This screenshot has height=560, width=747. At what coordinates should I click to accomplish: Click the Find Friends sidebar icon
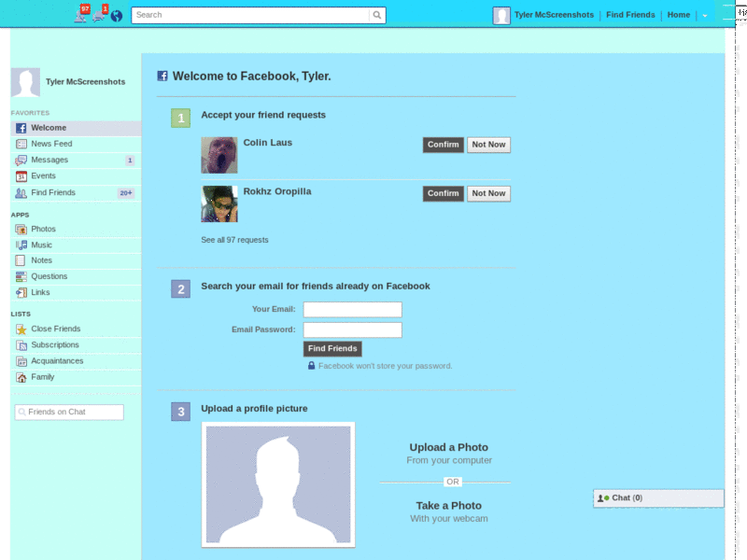(21, 193)
